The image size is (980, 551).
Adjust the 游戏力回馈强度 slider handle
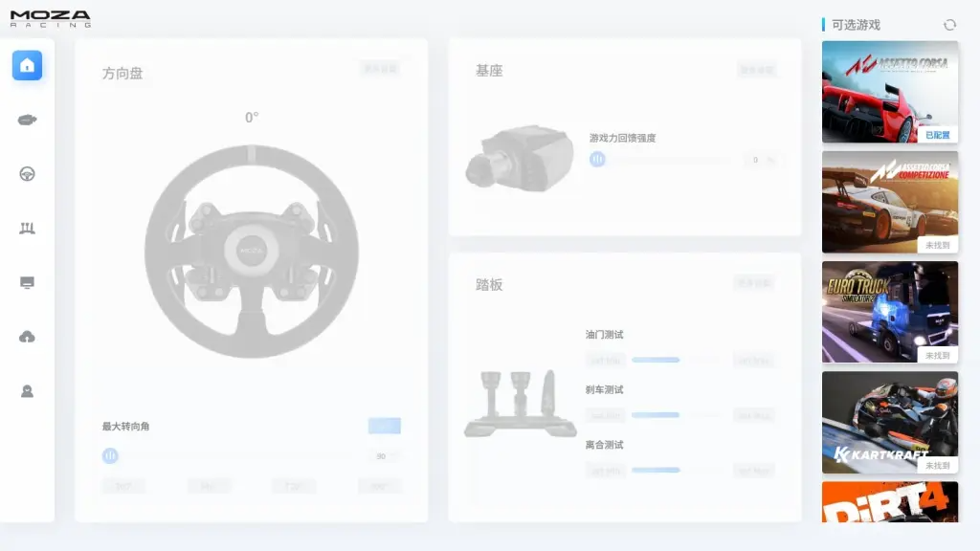(597, 160)
